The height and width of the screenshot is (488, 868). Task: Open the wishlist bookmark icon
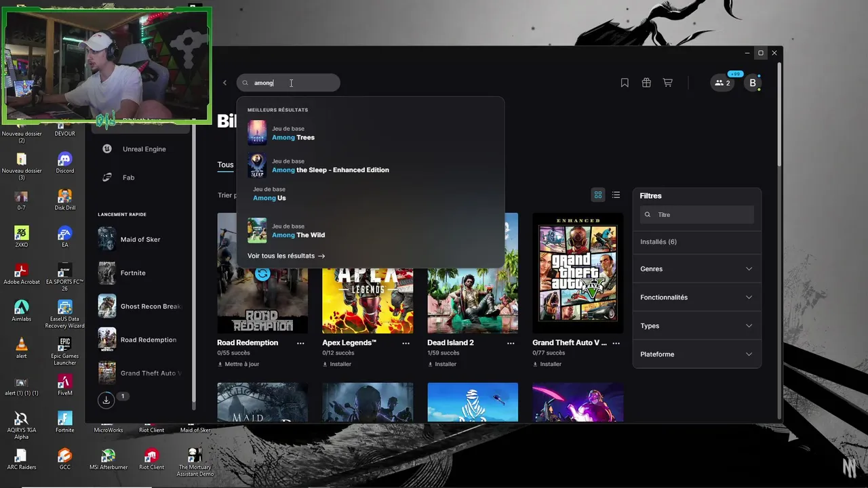point(625,83)
